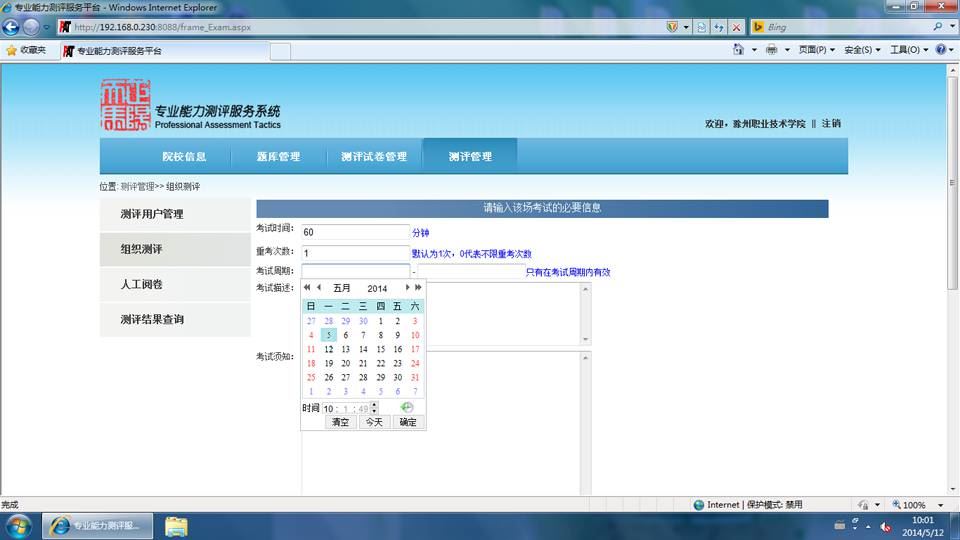Open file explorer from the taskbar

click(x=176, y=526)
